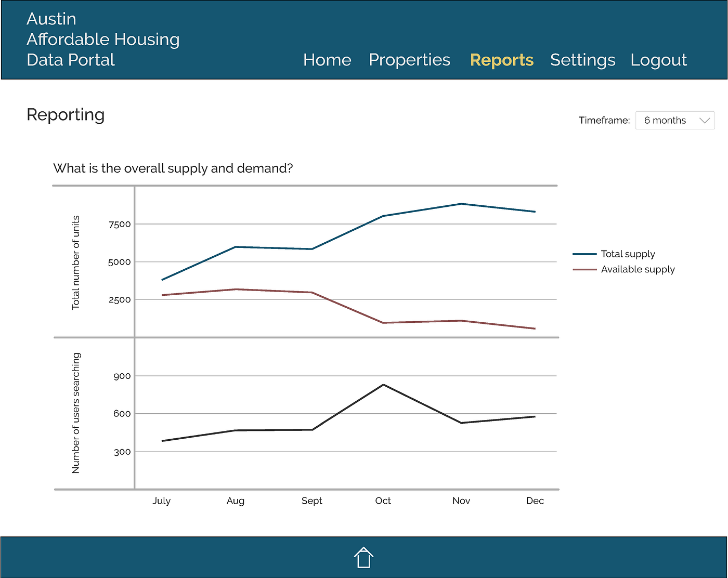Click the Total supply line at its December point
728x578 pixels.
[535, 211]
